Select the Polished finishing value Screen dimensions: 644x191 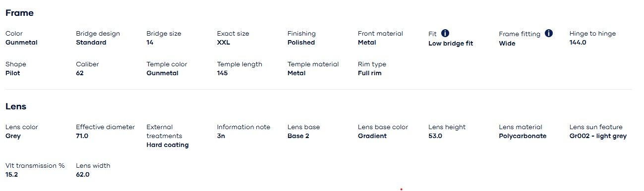[301, 43]
